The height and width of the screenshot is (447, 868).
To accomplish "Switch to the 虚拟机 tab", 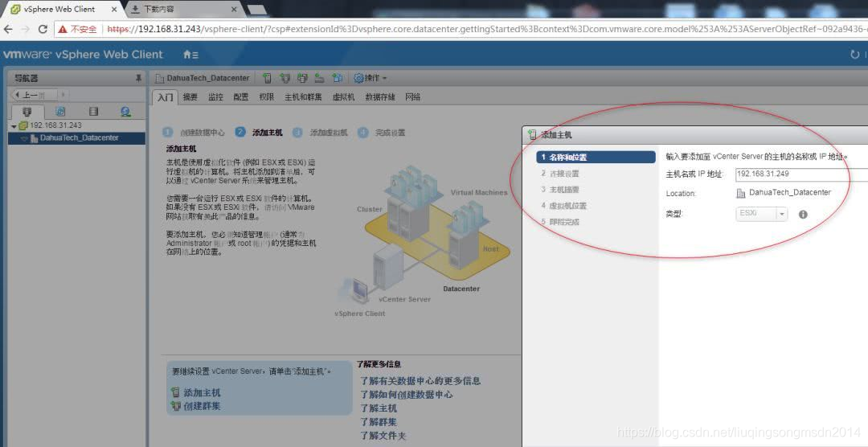I will pyautogui.click(x=343, y=97).
